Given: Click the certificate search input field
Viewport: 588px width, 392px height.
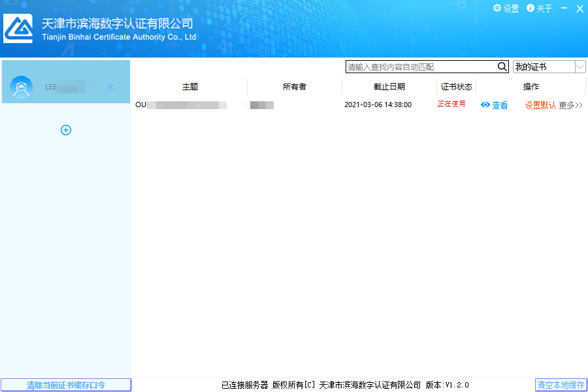Looking at the screenshot, I should (421, 67).
